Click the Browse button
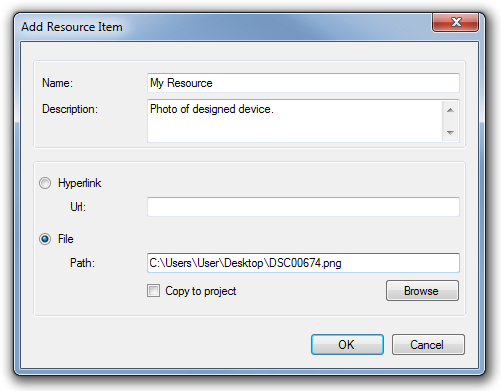501x391 pixels. (x=422, y=291)
